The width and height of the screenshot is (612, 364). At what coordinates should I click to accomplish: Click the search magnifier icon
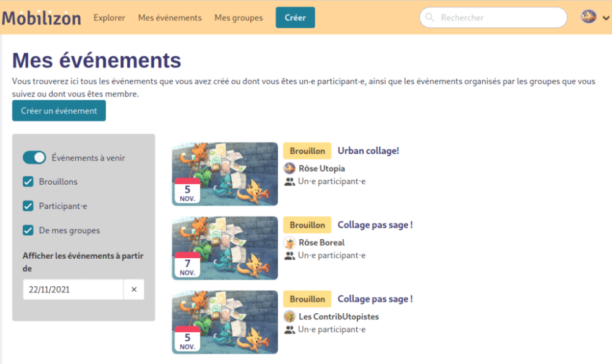click(430, 18)
